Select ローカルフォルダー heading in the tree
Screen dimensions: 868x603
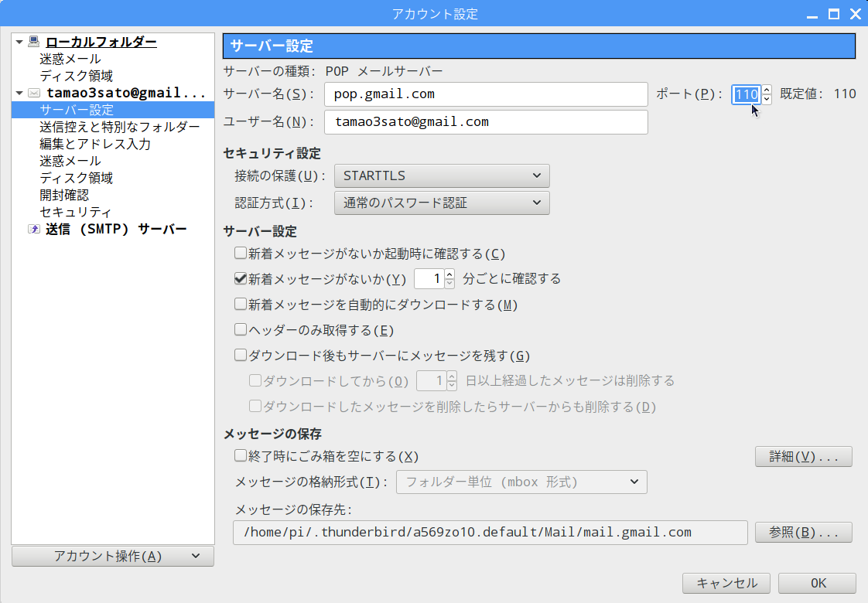point(101,42)
